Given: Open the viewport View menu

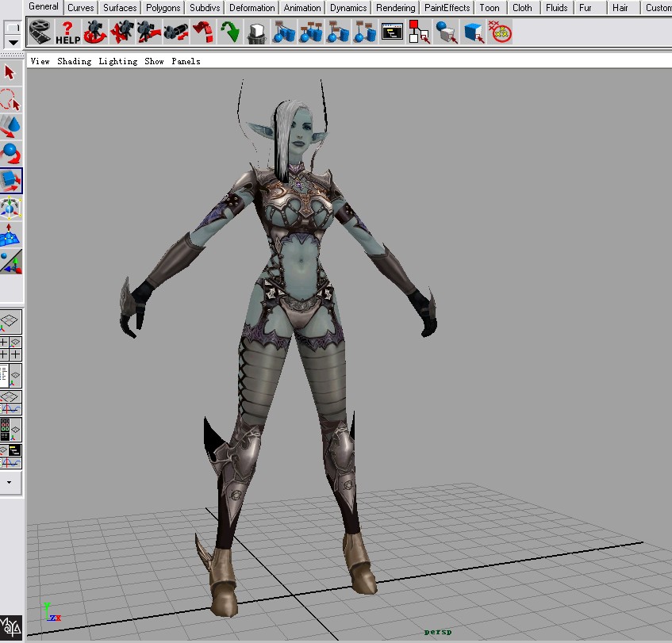Looking at the screenshot, I should tap(40, 61).
